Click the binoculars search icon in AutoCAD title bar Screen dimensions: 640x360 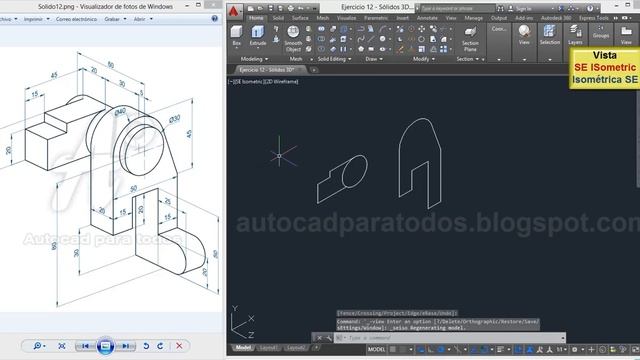[x=500, y=8]
